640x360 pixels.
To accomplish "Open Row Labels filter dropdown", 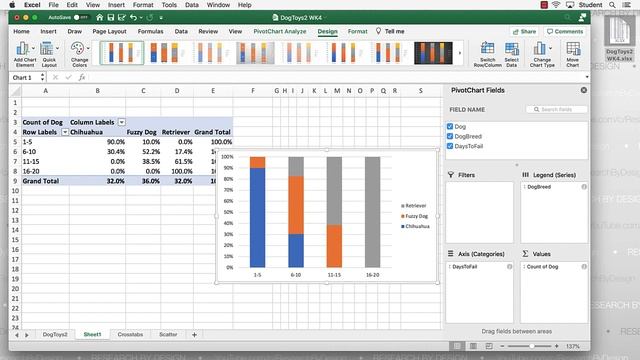I will point(65,132).
